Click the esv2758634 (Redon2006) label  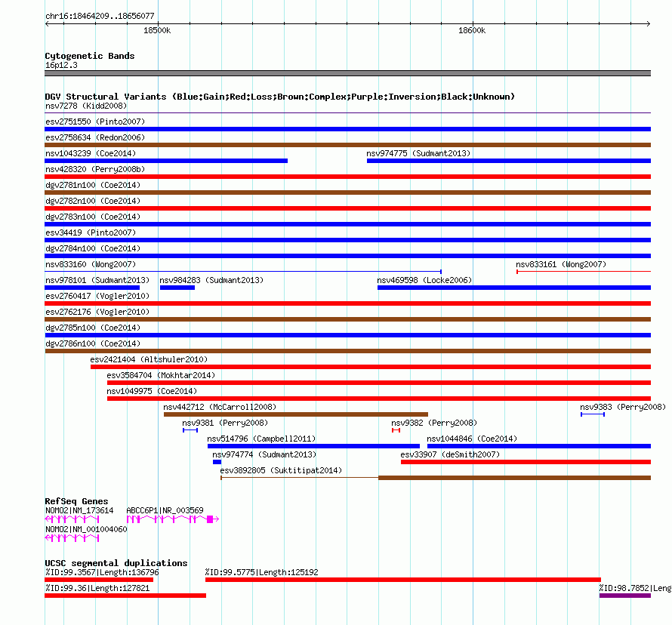point(95,137)
